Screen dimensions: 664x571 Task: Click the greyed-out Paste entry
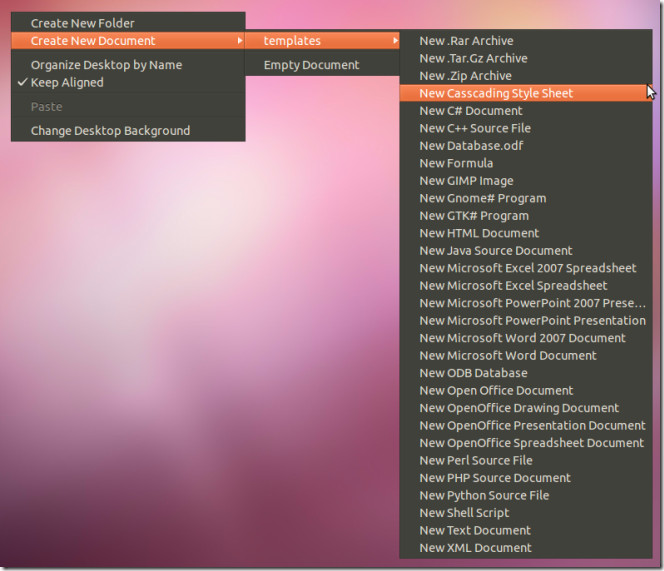[x=128, y=107]
